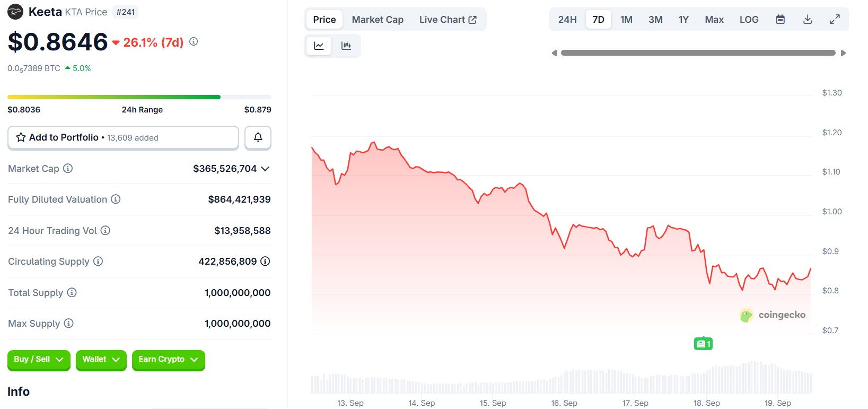The height and width of the screenshot is (409, 868).
Task: Switch chart timeframe to 24H
Action: 567,19
